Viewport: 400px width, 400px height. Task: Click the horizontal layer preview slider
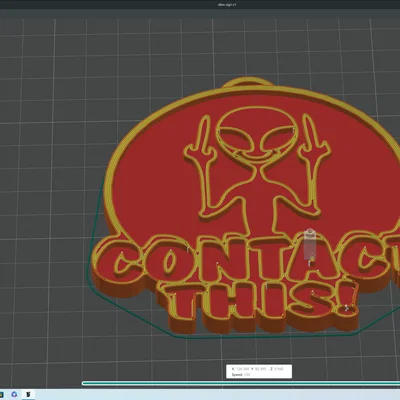pyautogui.click(x=241, y=383)
